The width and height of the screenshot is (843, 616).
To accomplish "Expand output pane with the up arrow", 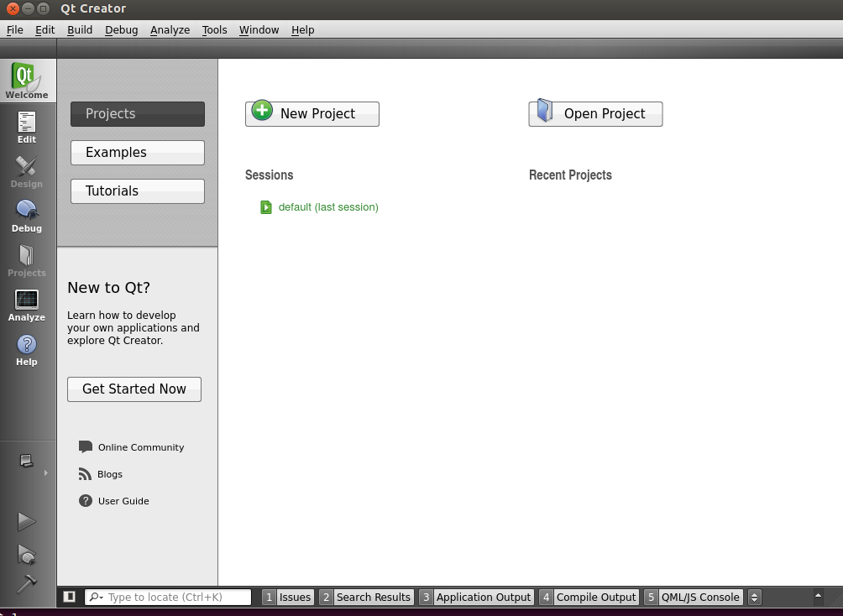I will tap(818, 596).
